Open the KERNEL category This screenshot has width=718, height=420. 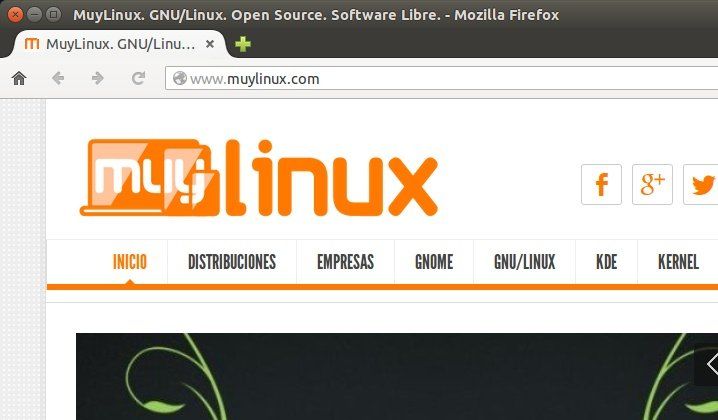(x=678, y=262)
